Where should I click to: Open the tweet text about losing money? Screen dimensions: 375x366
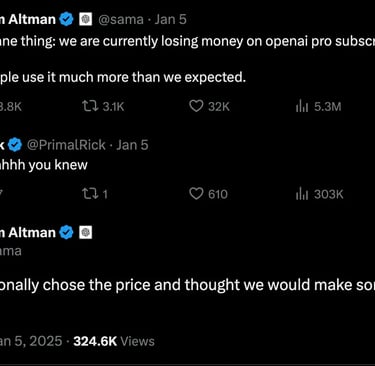187,42
